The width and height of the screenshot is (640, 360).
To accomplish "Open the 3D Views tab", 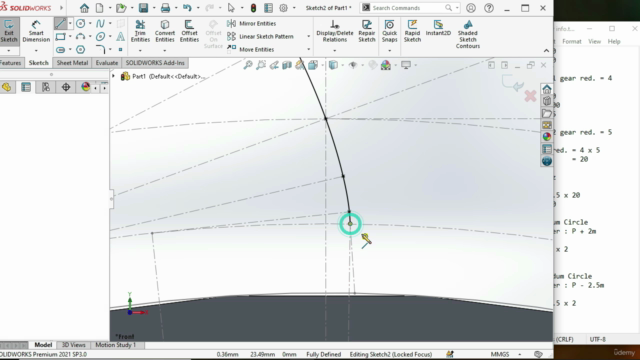I will pos(73,345).
